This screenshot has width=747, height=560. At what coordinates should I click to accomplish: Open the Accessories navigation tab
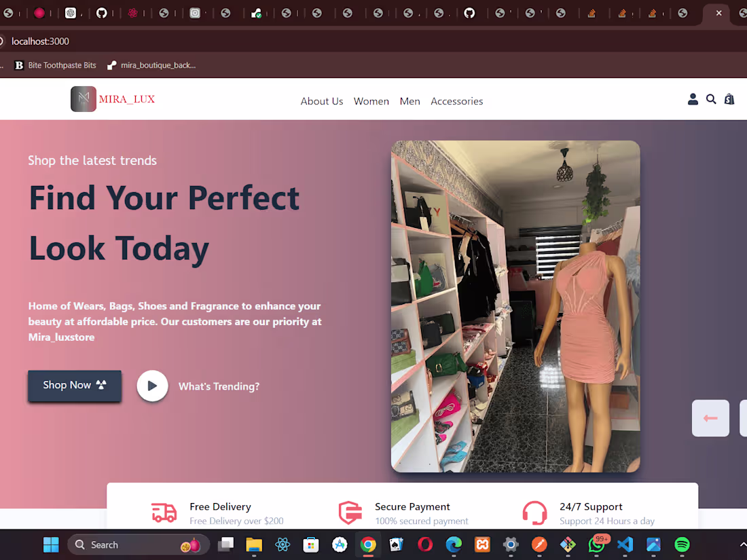click(x=456, y=100)
